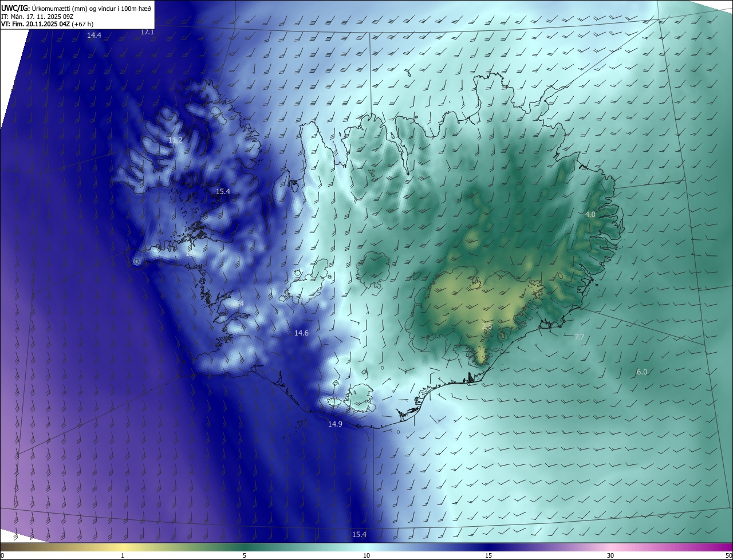Click the colorbar tick label "5"

[245, 556]
